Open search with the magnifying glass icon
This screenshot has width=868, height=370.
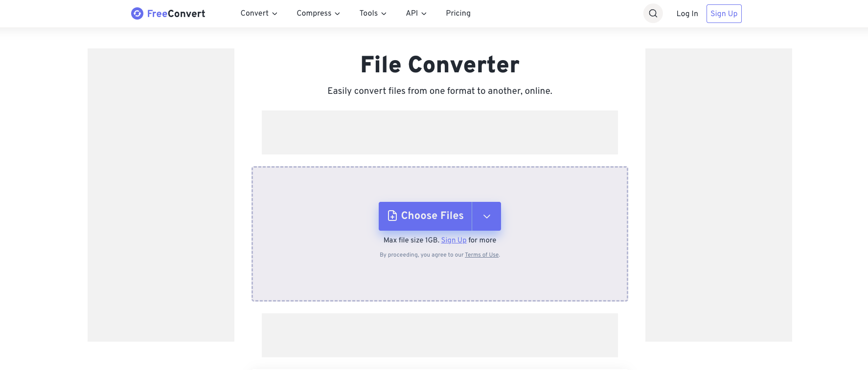(653, 14)
